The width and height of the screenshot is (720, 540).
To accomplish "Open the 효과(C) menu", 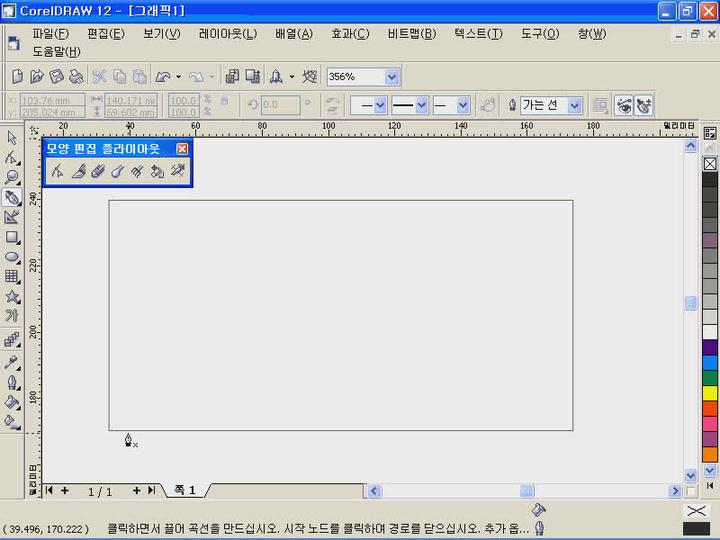I will pyautogui.click(x=350, y=34).
